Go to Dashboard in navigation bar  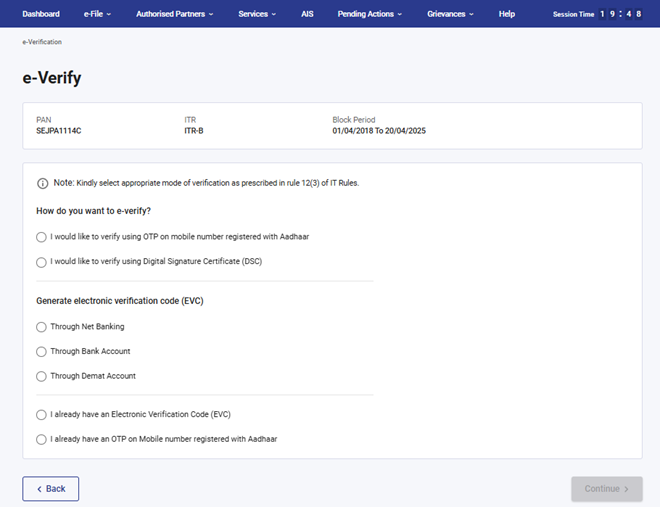41,14
